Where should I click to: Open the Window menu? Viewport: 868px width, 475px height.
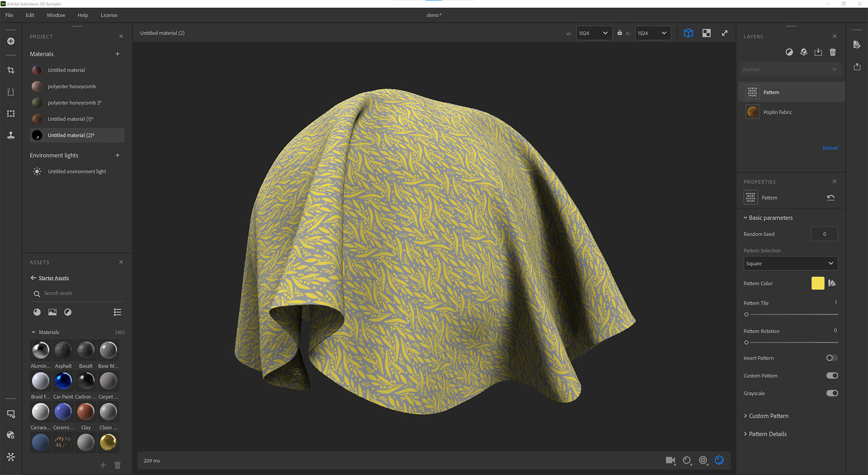(56, 15)
